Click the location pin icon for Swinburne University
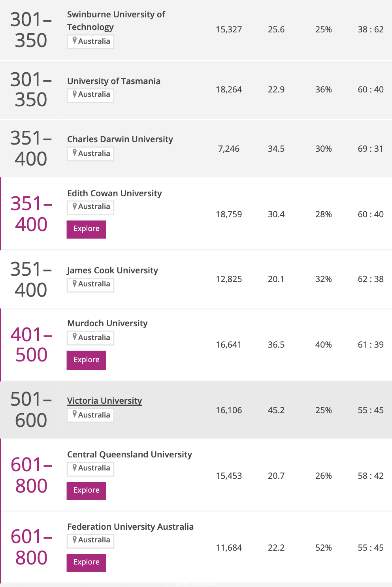 [74, 41]
